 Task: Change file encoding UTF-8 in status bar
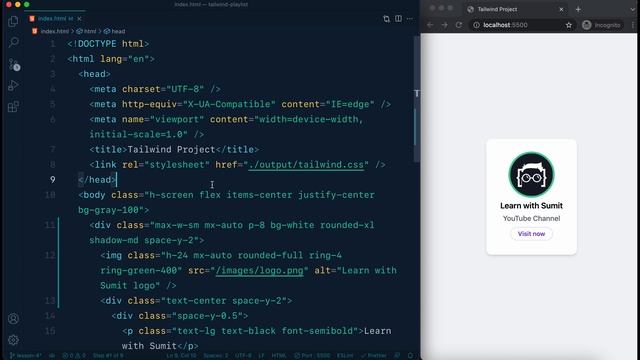click(243, 356)
